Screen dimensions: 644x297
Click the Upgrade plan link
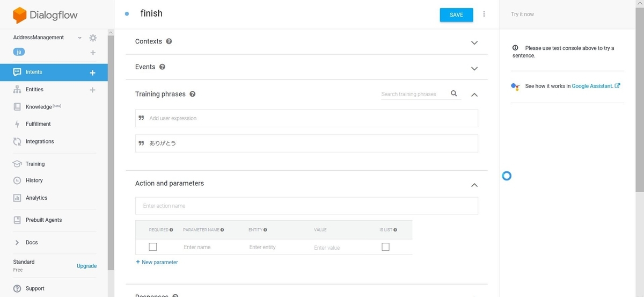[x=86, y=266]
